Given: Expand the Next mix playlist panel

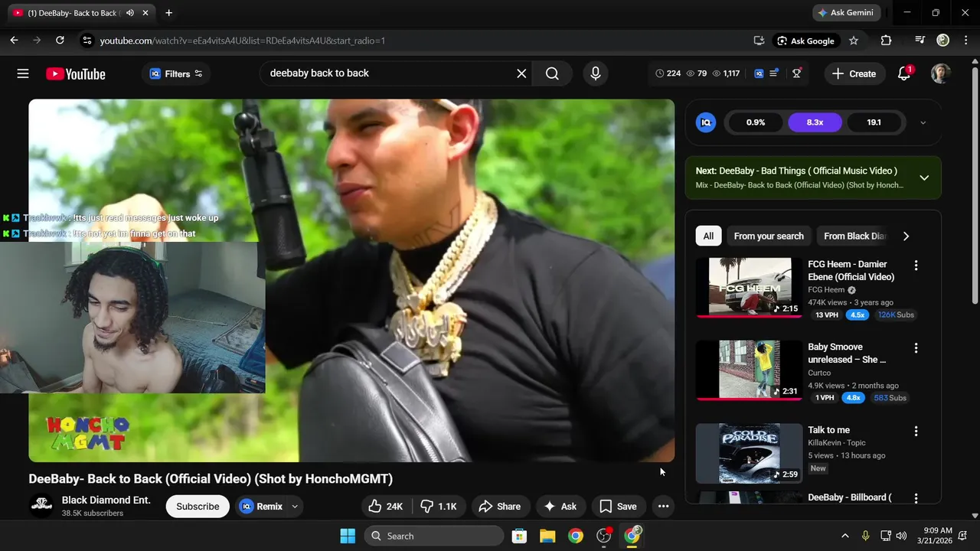Looking at the screenshot, I should coord(924,178).
